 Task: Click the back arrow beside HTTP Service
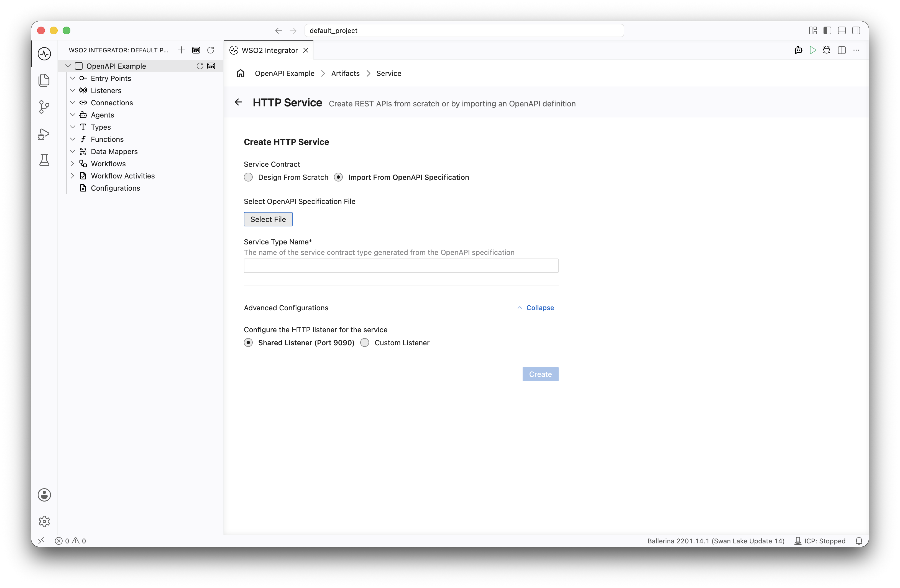point(238,102)
